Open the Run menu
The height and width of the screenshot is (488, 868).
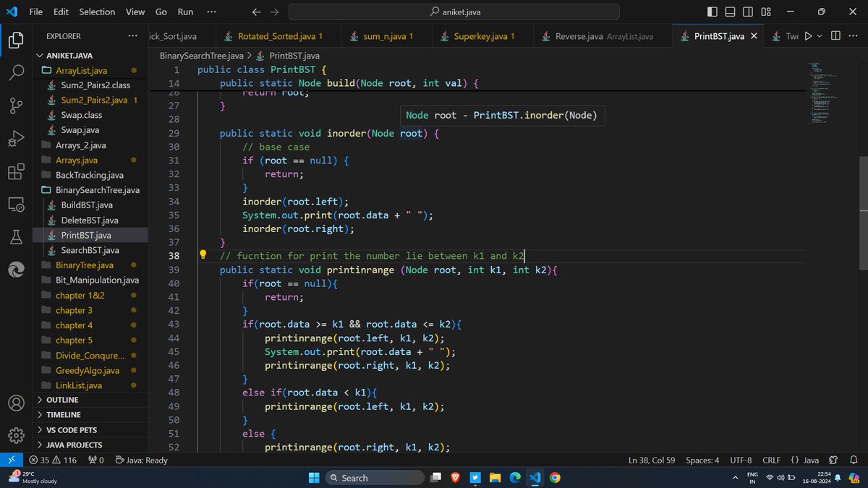(185, 12)
